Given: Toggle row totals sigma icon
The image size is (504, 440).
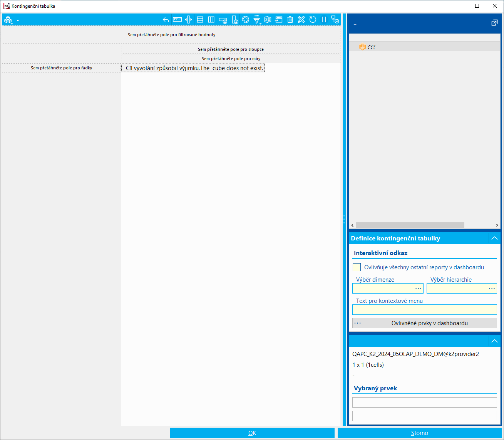Looking at the screenshot, I should (223, 20).
